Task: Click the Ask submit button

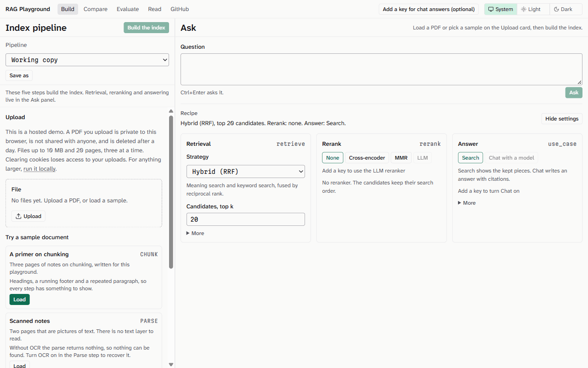Action: click(x=574, y=92)
